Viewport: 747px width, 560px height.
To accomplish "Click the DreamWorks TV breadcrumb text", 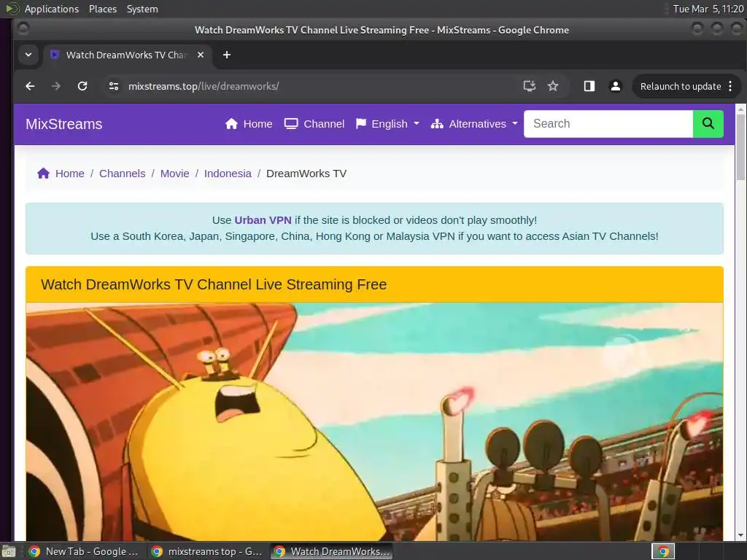I will click(306, 174).
